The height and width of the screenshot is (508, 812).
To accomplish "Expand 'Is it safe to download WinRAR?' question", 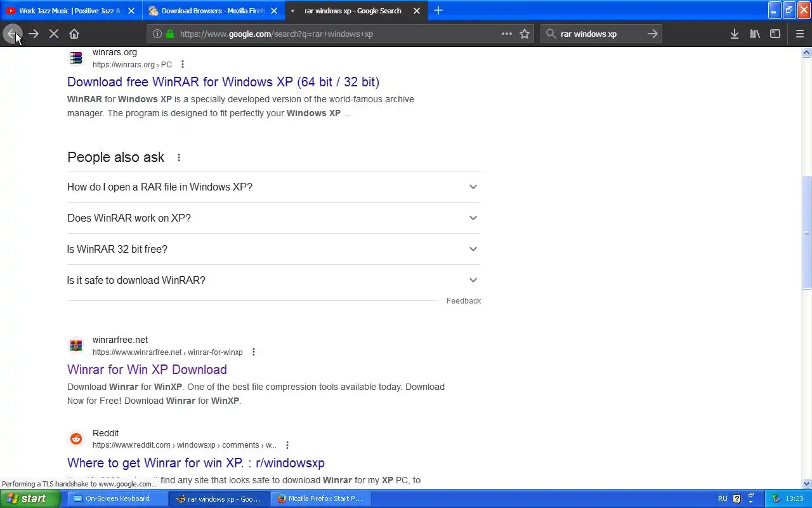I will (274, 280).
